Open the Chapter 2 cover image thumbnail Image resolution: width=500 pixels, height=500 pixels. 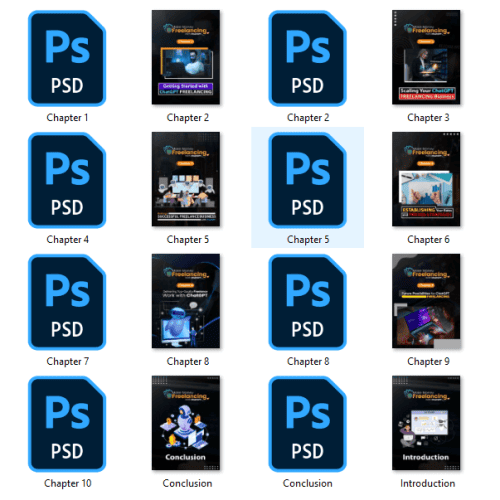pos(186,57)
